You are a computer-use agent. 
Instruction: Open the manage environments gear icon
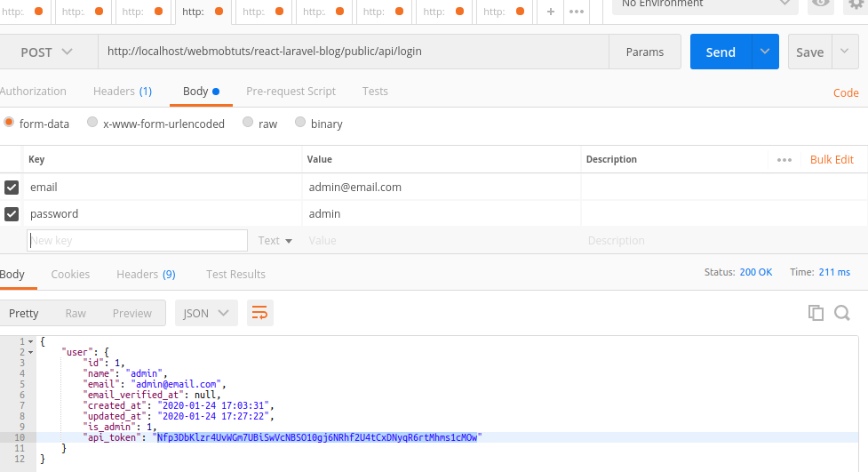[856, 4]
